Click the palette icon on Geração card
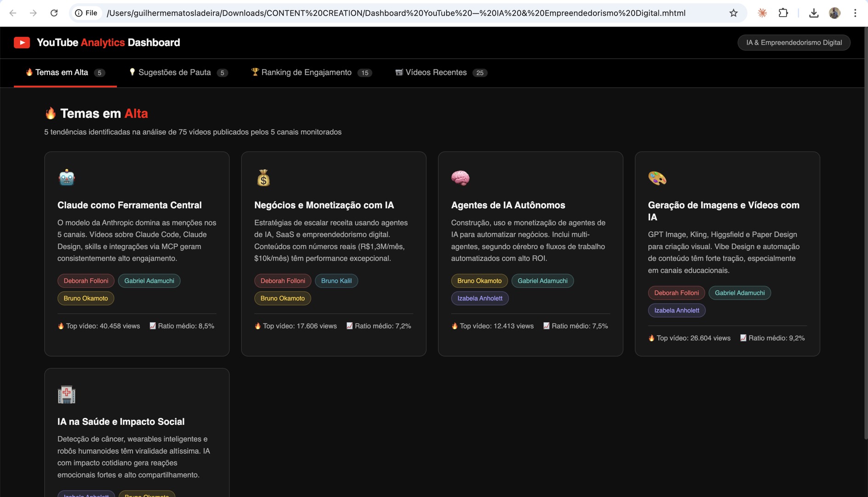Image resolution: width=868 pixels, height=497 pixels. (657, 178)
